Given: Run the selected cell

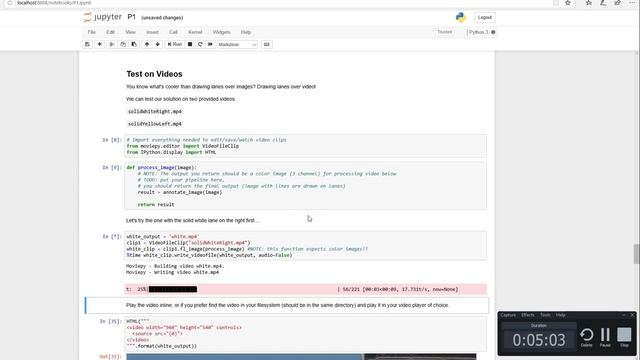Looking at the screenshot, I should [175, 44].
